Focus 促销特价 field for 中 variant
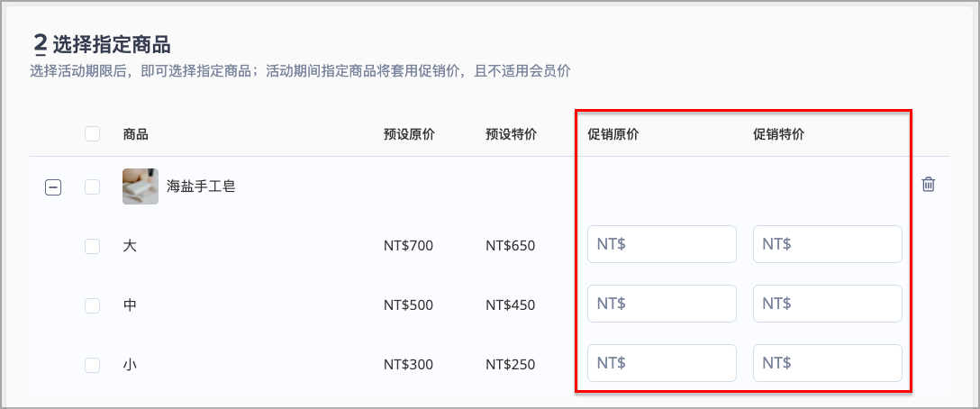Screen dimensions: 980x409 pos(828,304)
